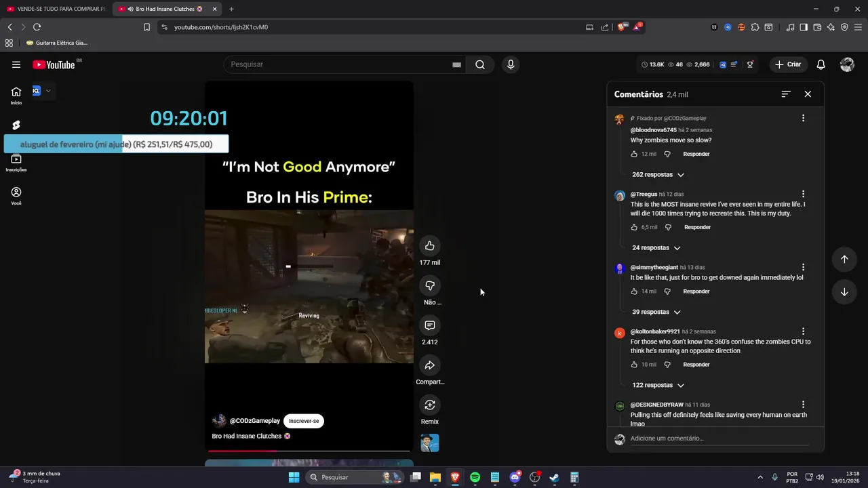Switch to the VENDE-SE TUDO browser tab
Viewport: 868px width, 488px height.
pos(56,9)
